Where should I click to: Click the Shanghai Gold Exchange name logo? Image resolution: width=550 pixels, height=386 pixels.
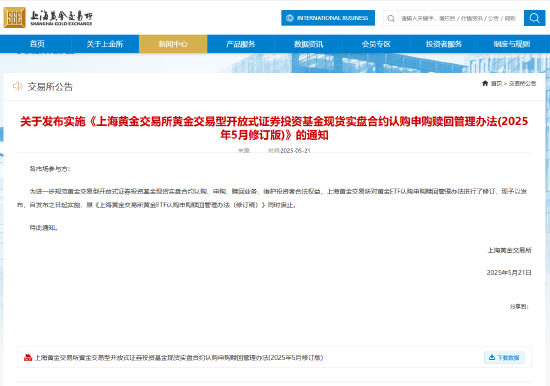pyautogui.click(x=61, y=18)
